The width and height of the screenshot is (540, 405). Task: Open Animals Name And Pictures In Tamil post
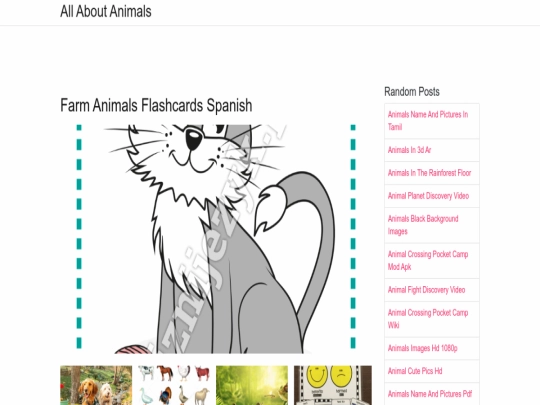pyautogui.click(x=428, y=121)
